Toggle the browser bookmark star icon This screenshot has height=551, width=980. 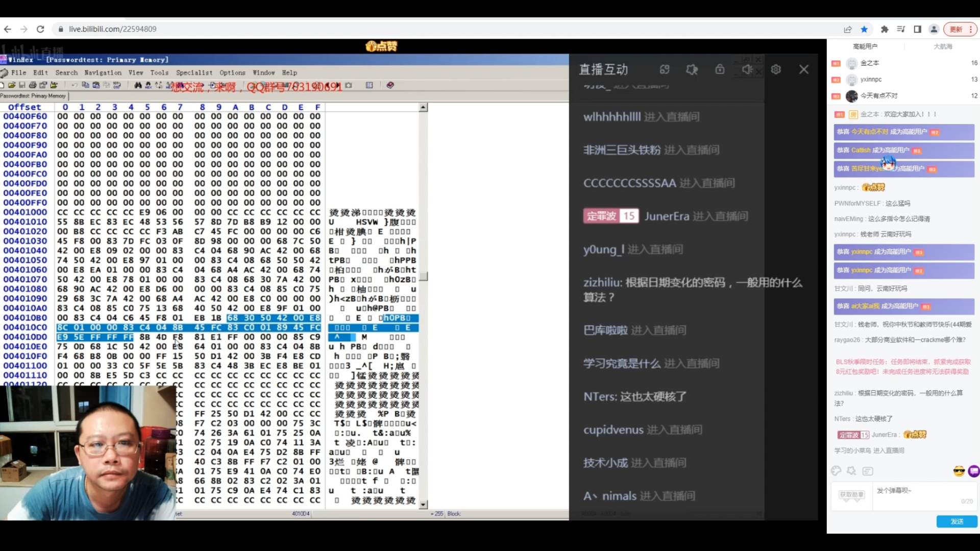864,29
